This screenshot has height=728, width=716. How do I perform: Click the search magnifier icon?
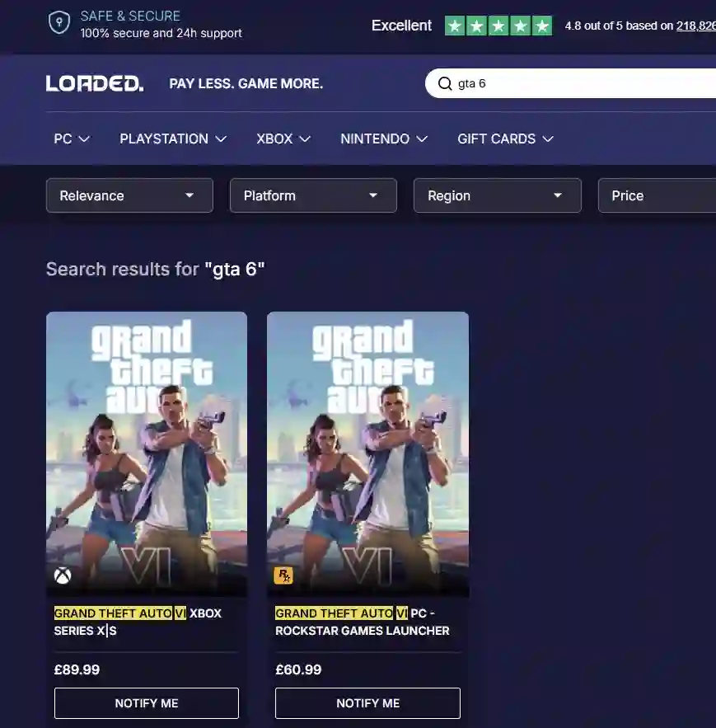[x=445, y=83]
